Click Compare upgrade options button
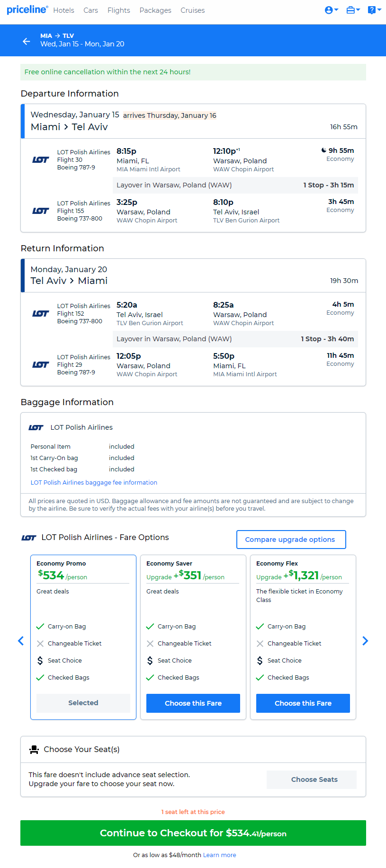This screenshot has width=386, height=868. click(291, 540)
